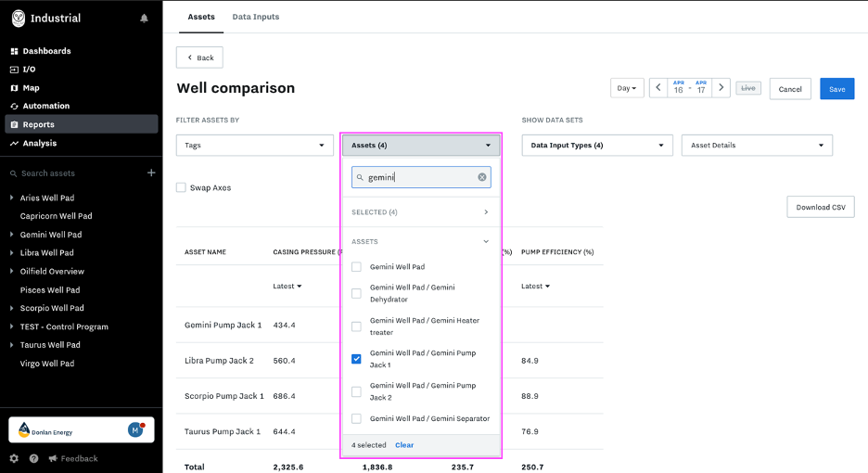Open help question mark icon
The height and width of the screenshot is (473, 868).
(33, 458)
